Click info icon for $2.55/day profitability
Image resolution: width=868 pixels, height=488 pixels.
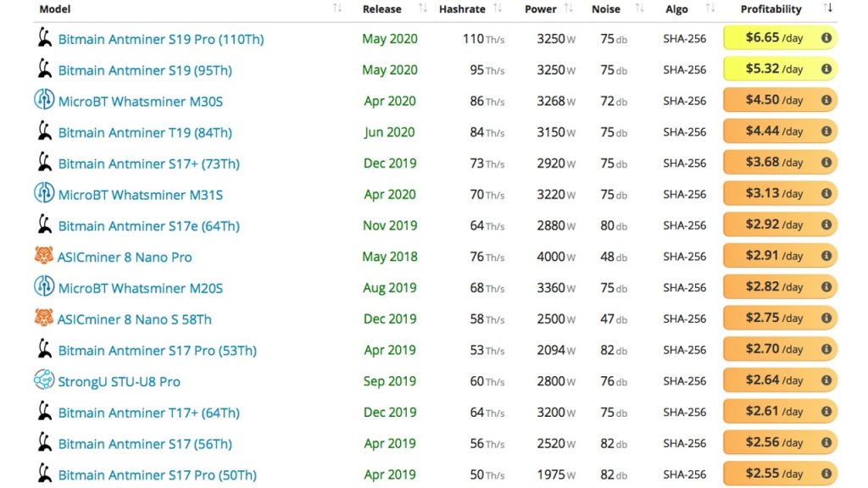tap(826, 474)
